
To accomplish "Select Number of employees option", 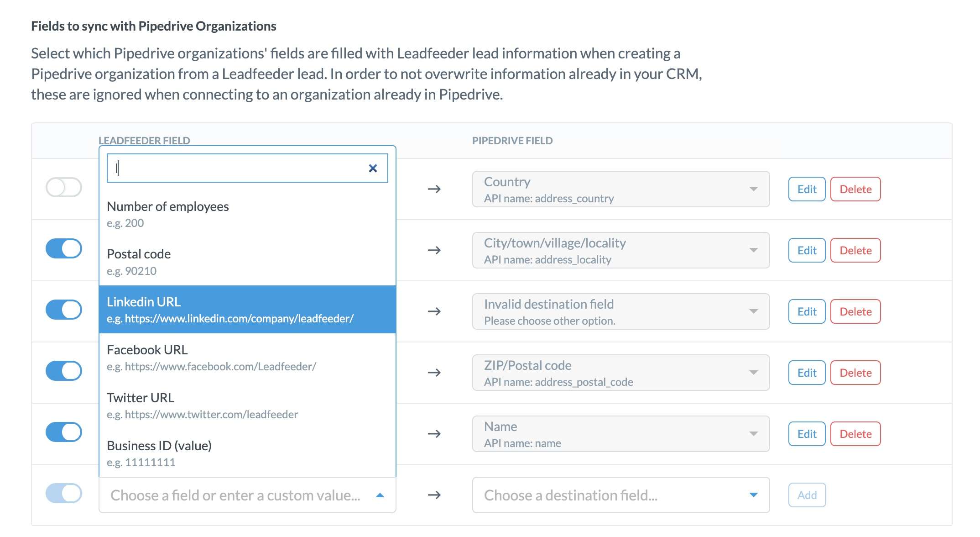I will click(247, 214).
